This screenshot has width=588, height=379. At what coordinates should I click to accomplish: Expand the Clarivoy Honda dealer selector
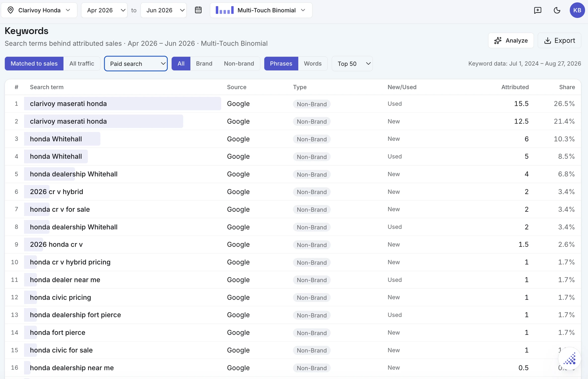coord(39,10)
